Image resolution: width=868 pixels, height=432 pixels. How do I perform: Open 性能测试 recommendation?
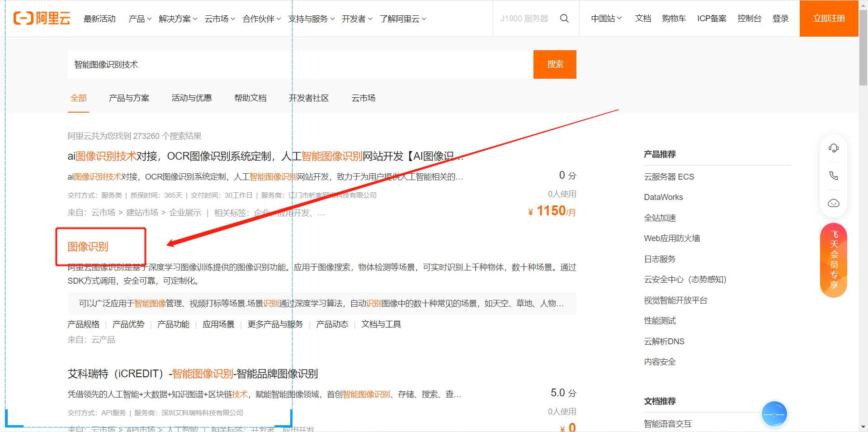pos(660,321)
